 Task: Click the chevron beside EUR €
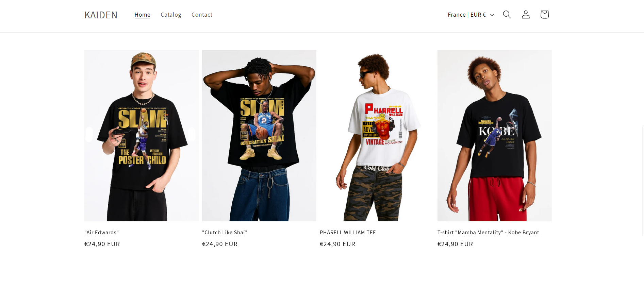point(492,15)
